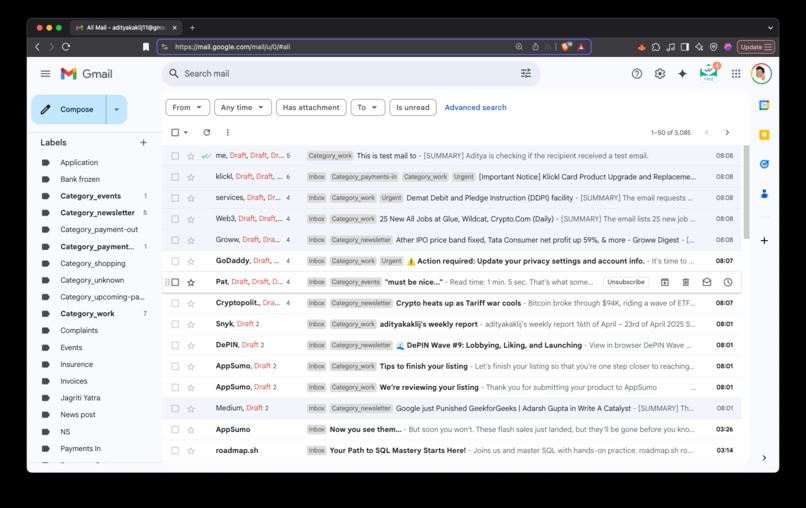Click the browser bookmark icon

coord(145,47)
